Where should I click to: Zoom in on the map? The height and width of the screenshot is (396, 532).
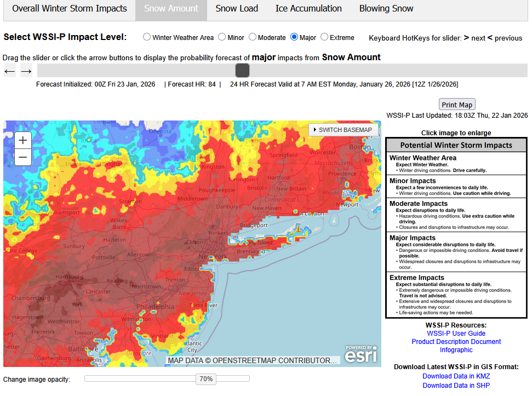[22, 140]
